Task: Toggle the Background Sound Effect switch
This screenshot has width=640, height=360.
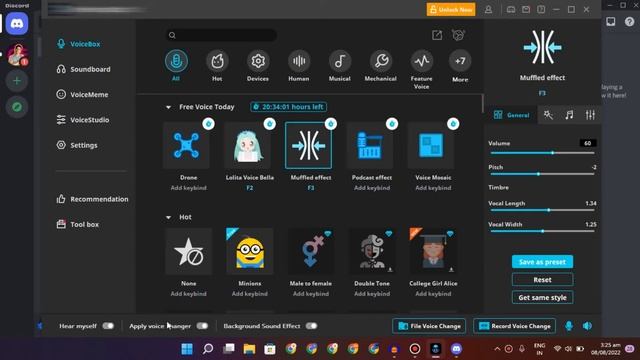Action: (x=311, y=326)
